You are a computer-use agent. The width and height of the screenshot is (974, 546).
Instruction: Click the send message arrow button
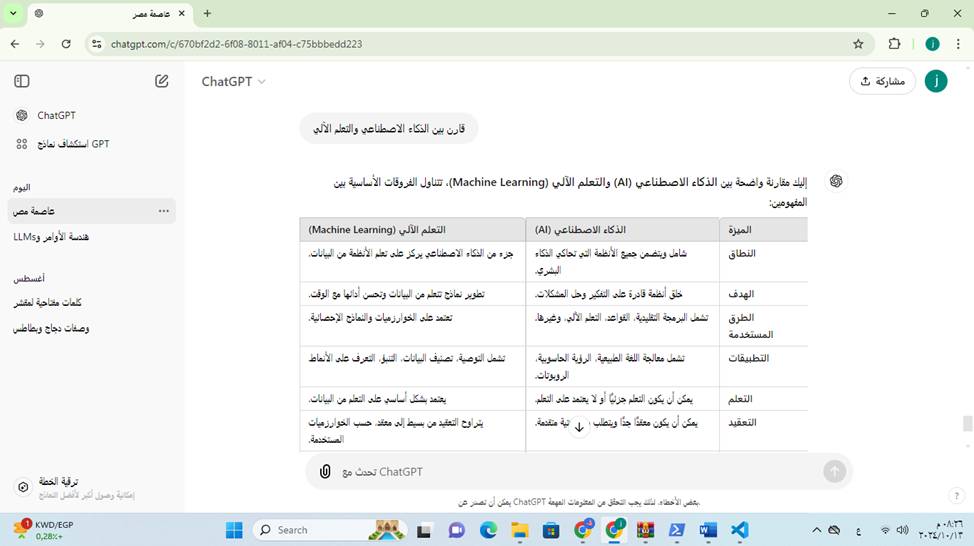point(834,471)
